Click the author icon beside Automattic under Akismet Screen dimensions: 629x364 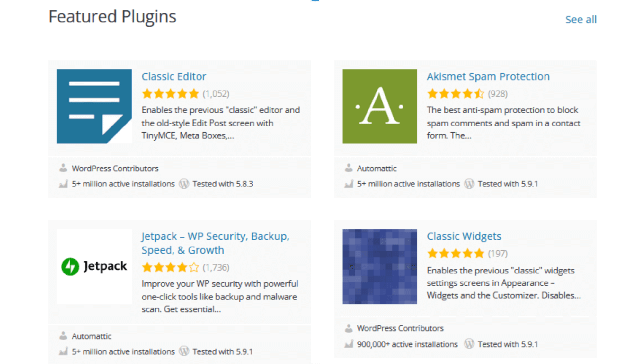(349, 168)
